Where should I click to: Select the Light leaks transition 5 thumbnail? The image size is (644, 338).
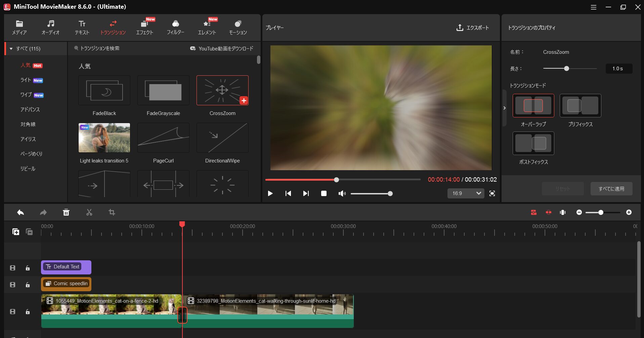pos(104,138)
